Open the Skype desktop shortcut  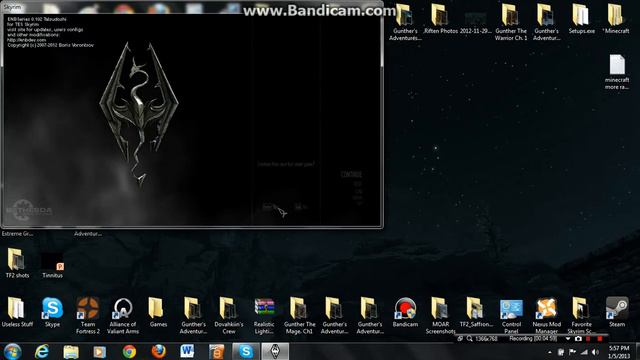tap(52, 312)
